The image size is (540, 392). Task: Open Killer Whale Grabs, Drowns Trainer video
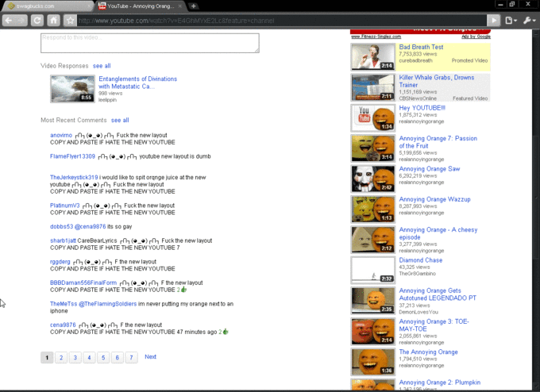coord(437,81)
